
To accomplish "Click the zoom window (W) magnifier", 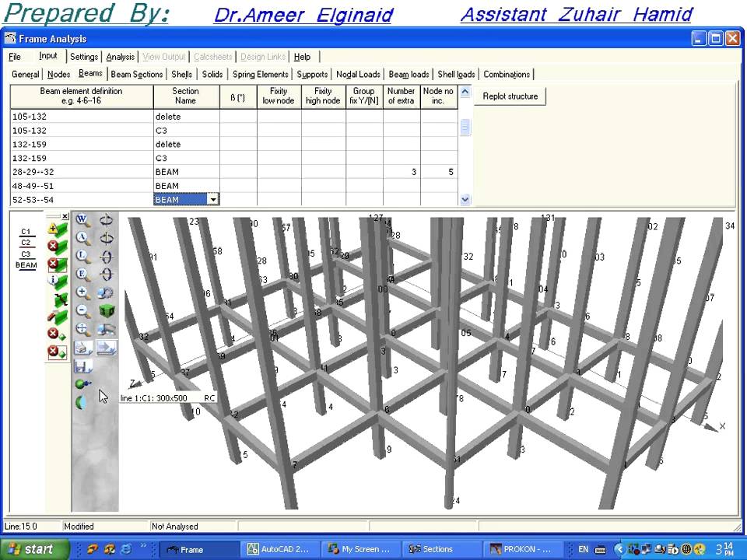I will pyautogui.click(x=83, y=220).
